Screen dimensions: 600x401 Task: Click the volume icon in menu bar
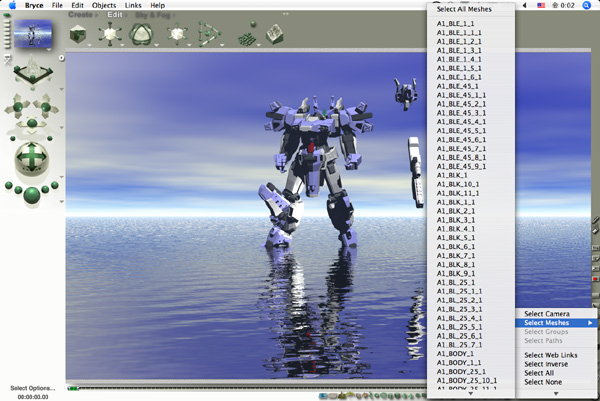click(x=525, y=5)
